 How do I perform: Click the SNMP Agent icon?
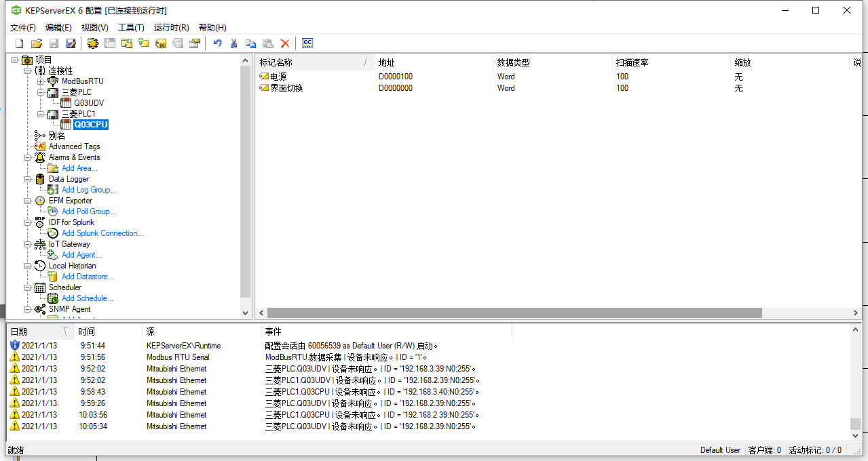40,309
